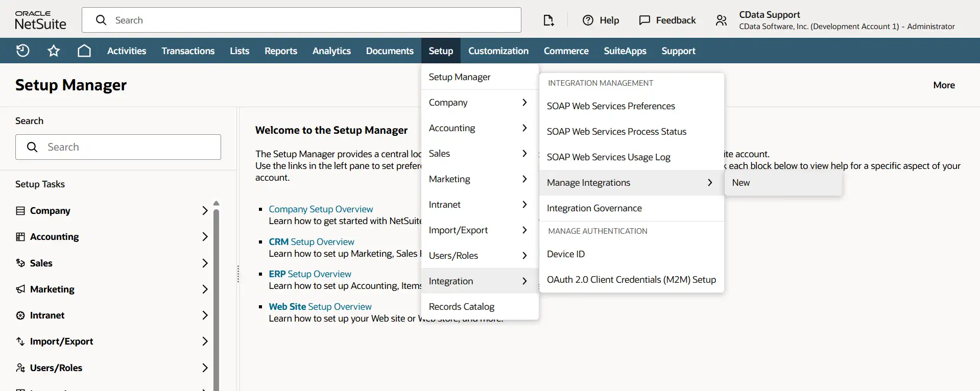Expand the Import/Export sidebar task
This screenshot has width=980, height=391.
pyautogui.click(x=204, y=341)
